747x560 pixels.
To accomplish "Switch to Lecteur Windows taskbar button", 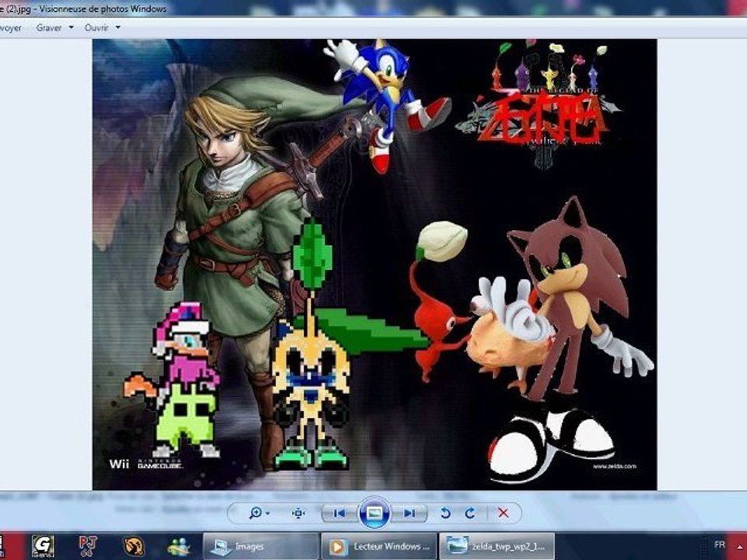I will pyautogui.click(x=378, y=546).
